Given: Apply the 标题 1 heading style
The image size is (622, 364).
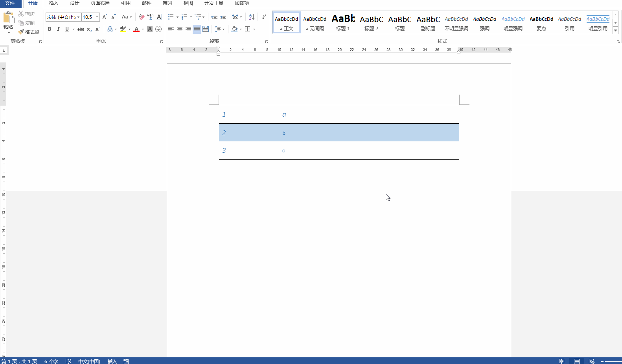Looking at the screenshot, I should point(343,22).
